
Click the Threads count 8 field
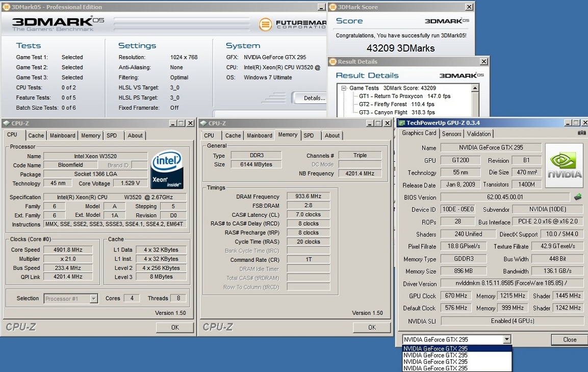178,298
